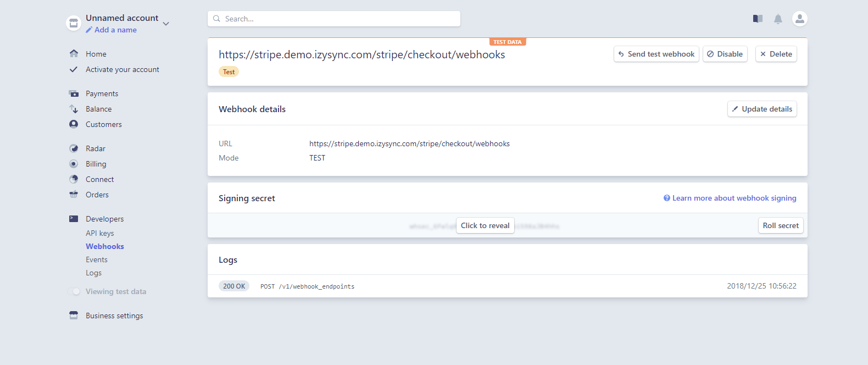Viewport: 868px width, 365px height.
Task: Open the Balance page
Action: click(x=99, y=109)
